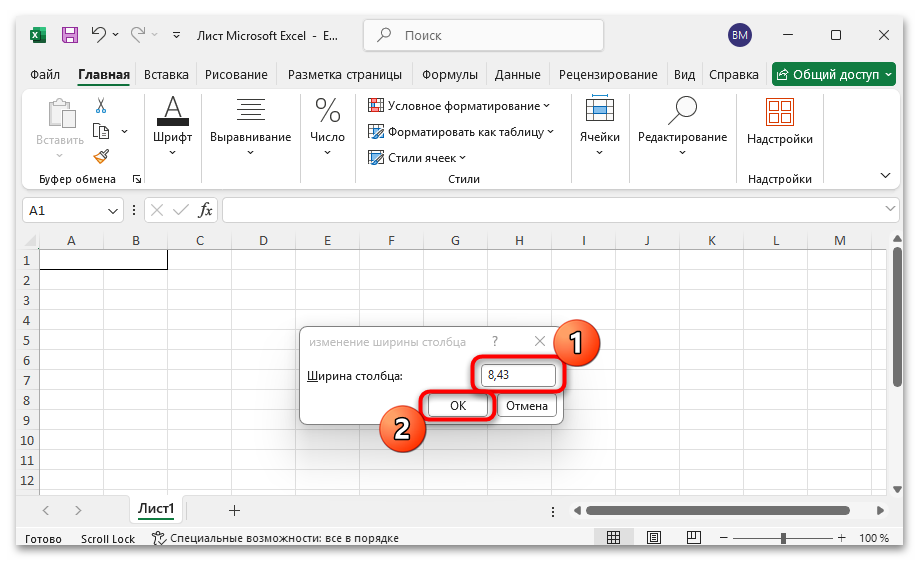Cut selection with the scissors icon

point(101,106)
